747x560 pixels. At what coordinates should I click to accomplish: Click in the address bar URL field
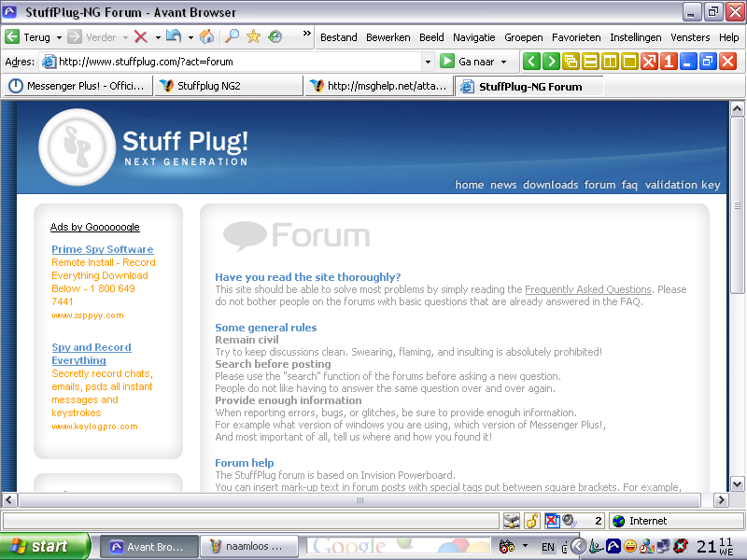(x=233, y=62)
